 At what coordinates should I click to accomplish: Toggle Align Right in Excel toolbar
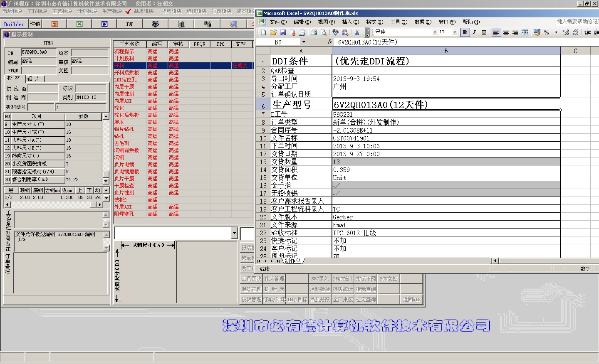tap(515, 32)
